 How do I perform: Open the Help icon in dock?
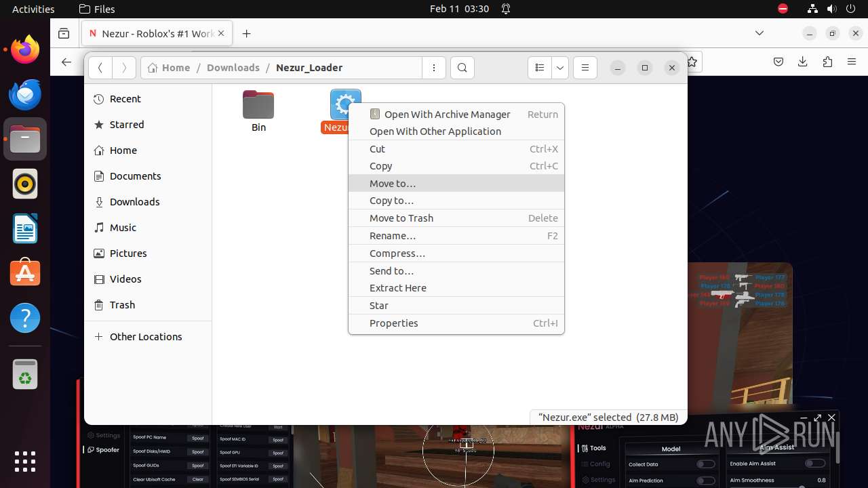tap(25, 318)
